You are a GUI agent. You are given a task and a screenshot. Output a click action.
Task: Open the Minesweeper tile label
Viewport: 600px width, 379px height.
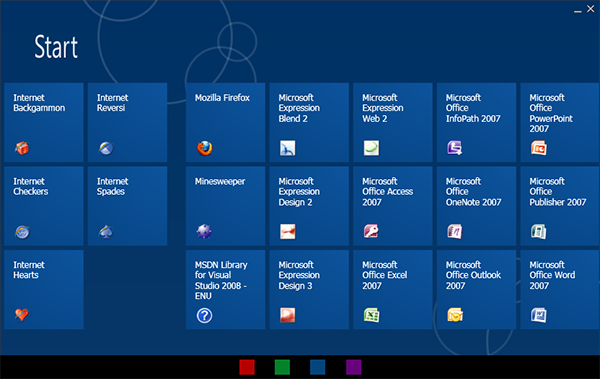(220, 181)
